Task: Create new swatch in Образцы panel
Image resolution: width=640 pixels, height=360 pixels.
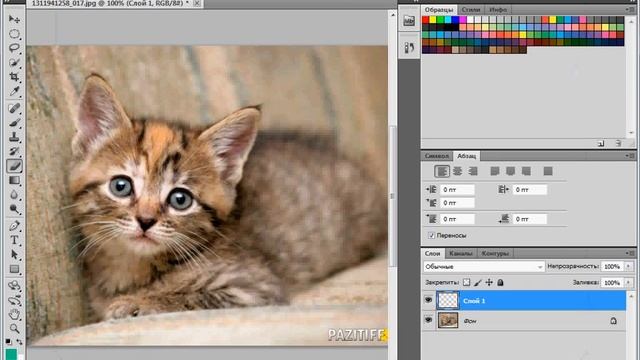Action: click(x=601, y=143)
